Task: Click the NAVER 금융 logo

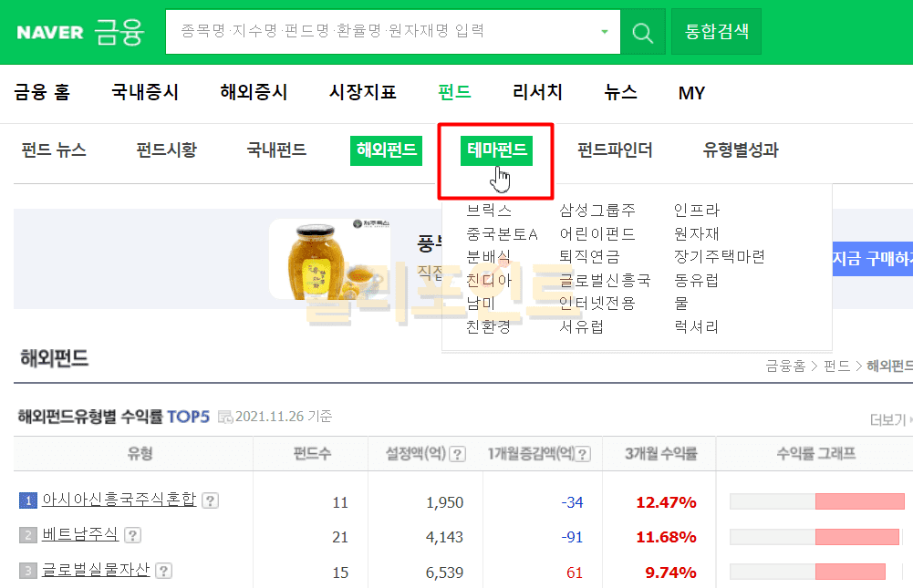Action: click(80, 33)
